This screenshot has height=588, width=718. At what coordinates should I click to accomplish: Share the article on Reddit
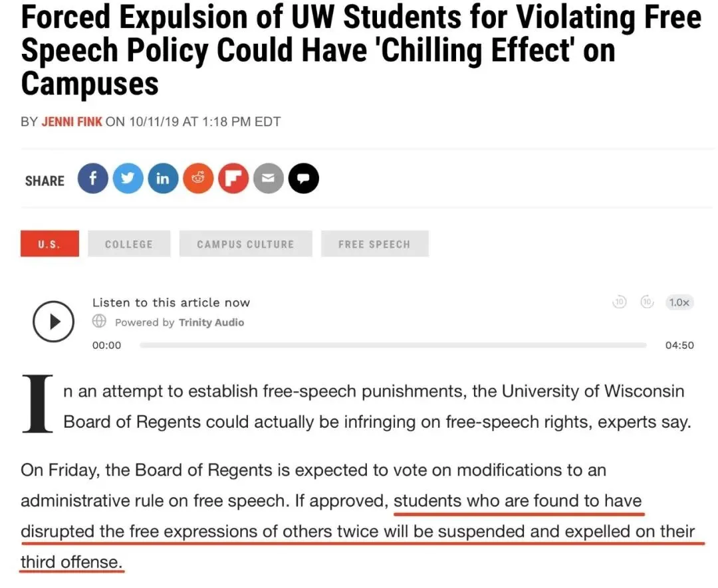(x=198, y=179)
